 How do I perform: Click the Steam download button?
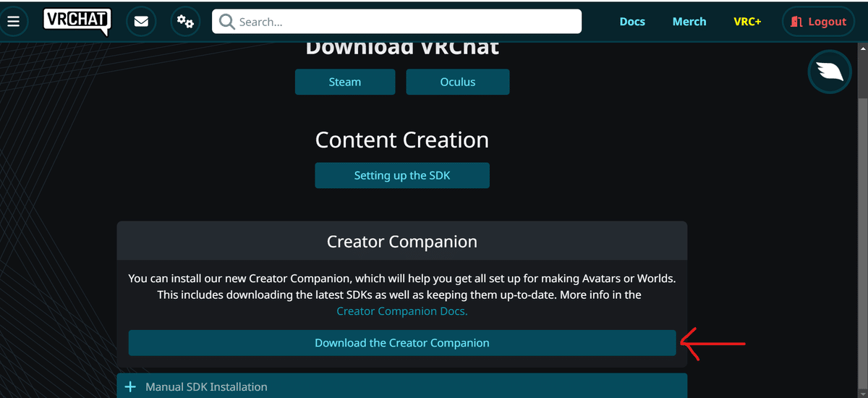tap(345, 82)
